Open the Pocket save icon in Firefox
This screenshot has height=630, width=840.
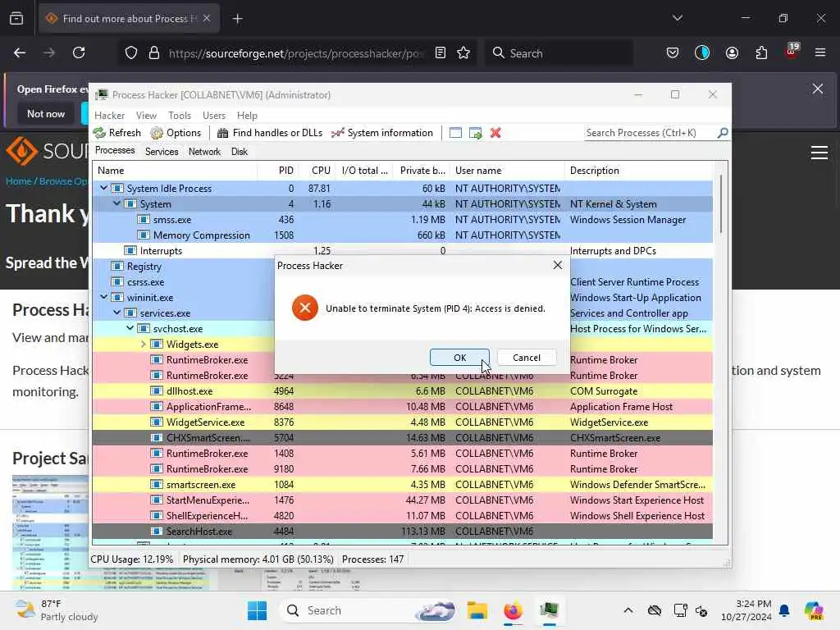673,52
